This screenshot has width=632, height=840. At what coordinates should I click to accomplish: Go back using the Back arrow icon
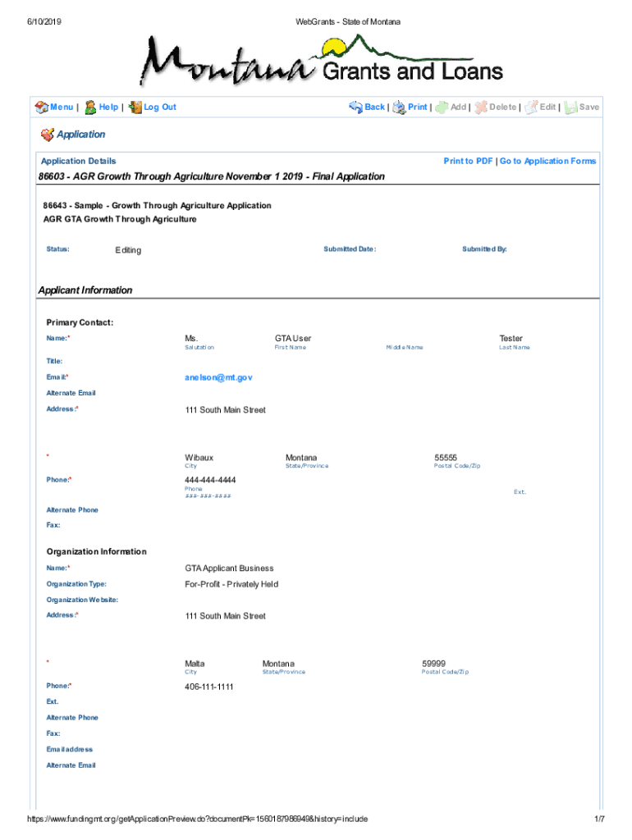coord(355,107)
